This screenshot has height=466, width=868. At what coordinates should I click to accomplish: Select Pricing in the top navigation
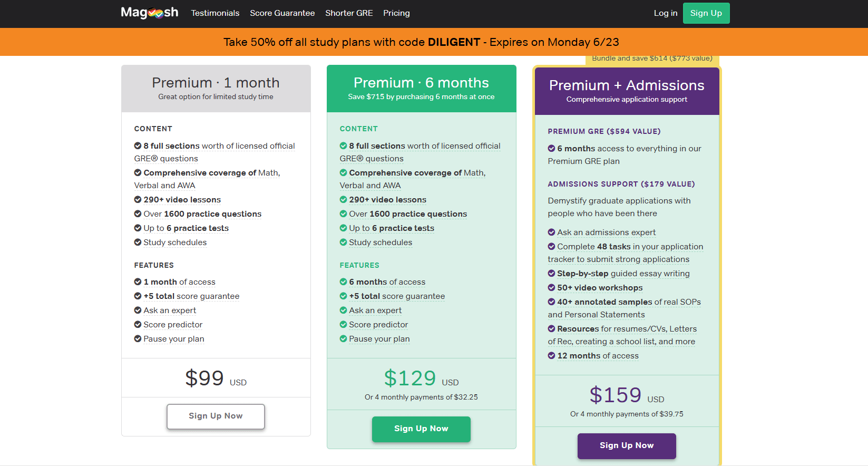[x=396, y=13]
